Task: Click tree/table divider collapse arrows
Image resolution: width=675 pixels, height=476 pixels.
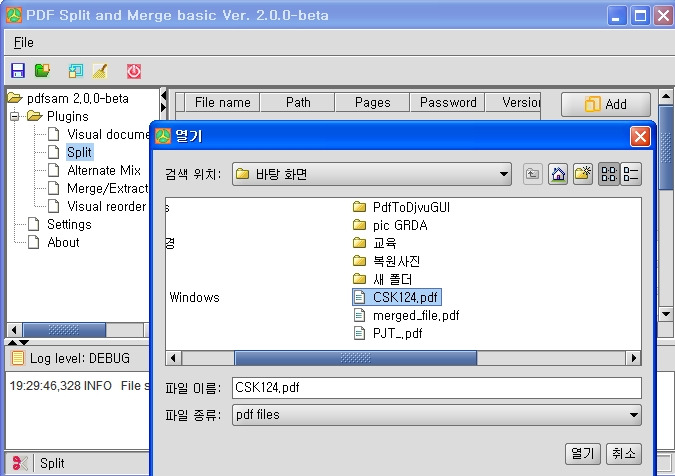Action: point(163,100)
